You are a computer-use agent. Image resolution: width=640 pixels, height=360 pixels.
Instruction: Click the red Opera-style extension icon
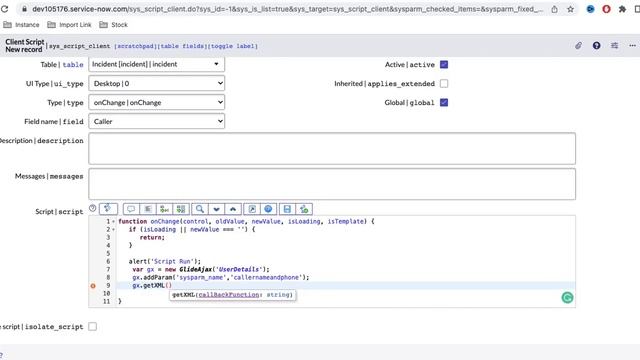(x=606, y=9)
